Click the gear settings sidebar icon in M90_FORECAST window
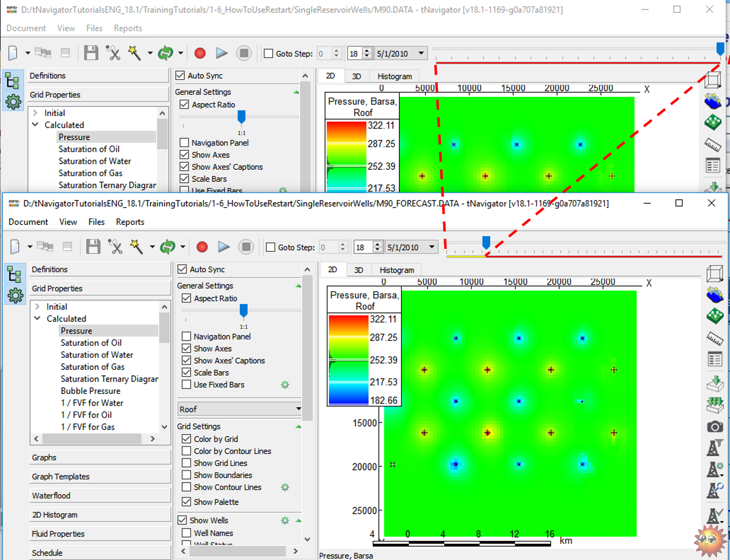This screenshot has width=730, height=560. click(15, 295)
